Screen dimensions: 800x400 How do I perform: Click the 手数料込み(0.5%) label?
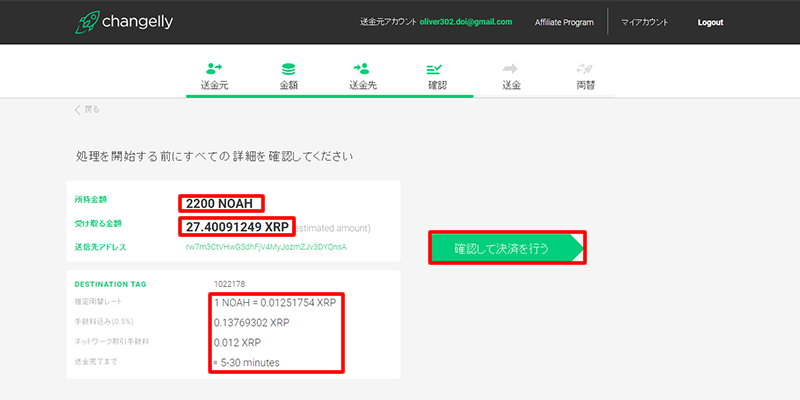pos(104,322)
